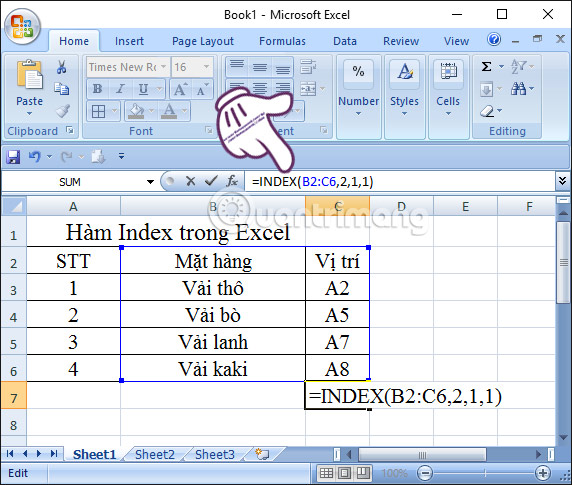This screenshot has height=485, width=572.
Task: Open the Styles group menu
Action: pyautogui.click(x=404, y=98)
